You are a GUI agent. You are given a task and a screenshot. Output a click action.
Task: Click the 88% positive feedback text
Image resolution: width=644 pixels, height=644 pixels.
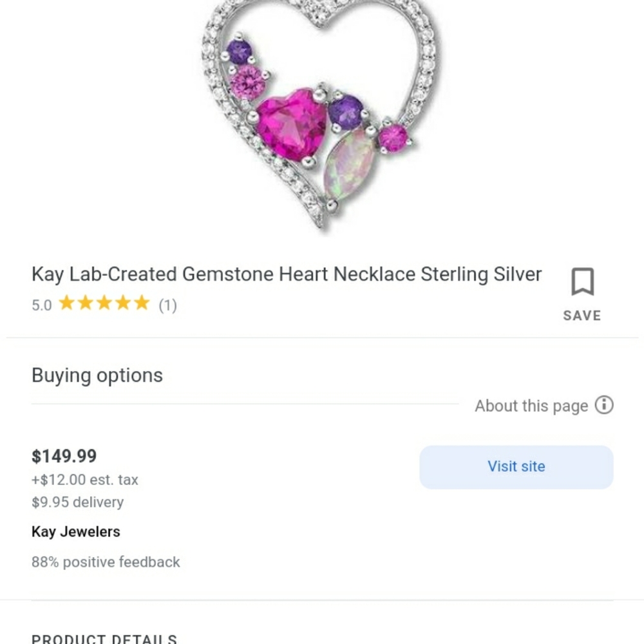105,562
